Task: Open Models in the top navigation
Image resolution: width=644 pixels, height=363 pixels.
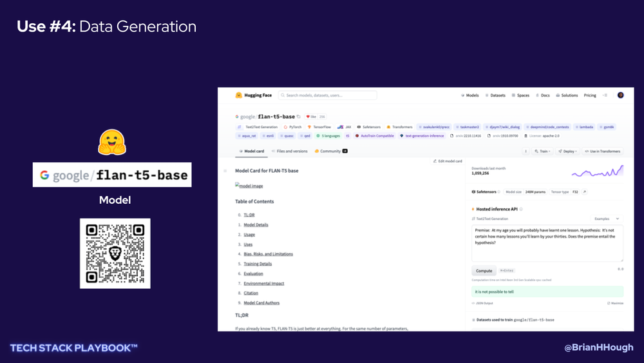Action: click(x=470, y=95)
